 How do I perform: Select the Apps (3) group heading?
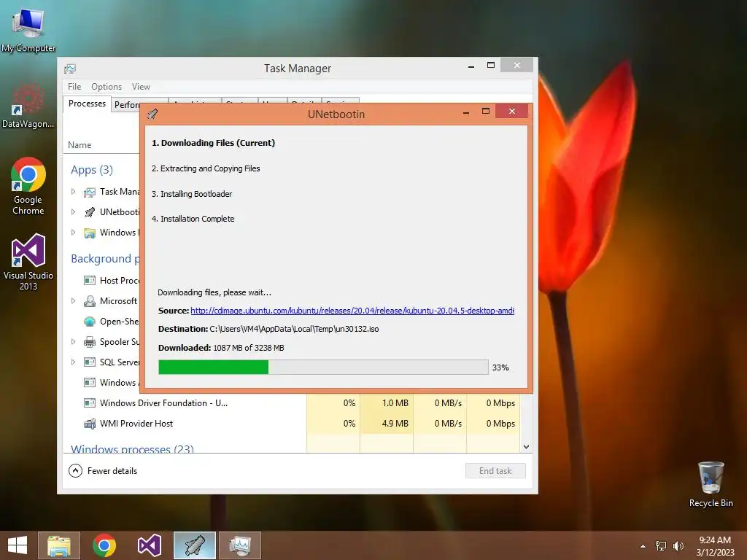pyautogui.click(x=92, y=170)
